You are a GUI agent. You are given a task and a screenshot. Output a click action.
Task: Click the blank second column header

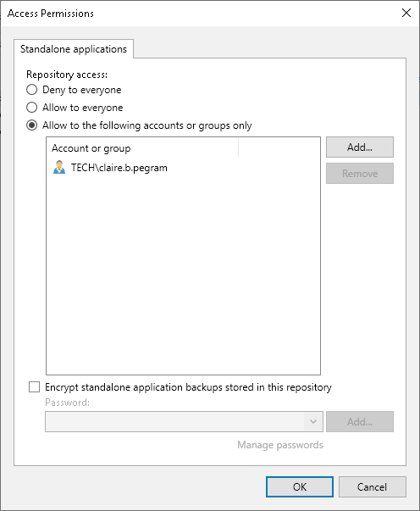coord(279,148)
